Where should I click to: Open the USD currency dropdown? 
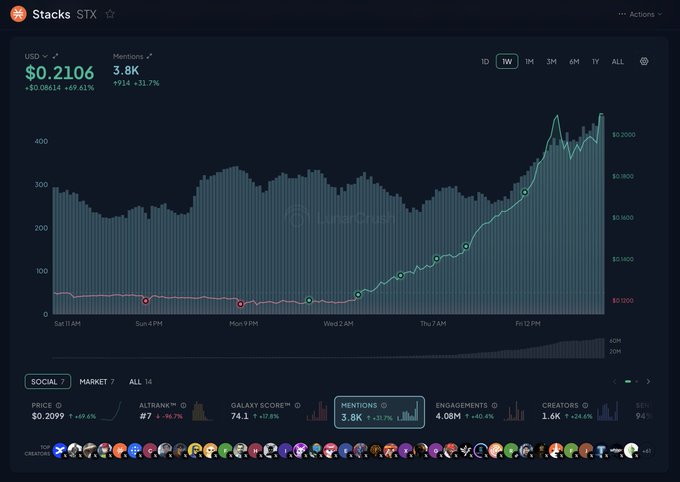click(x=36, y=56)
